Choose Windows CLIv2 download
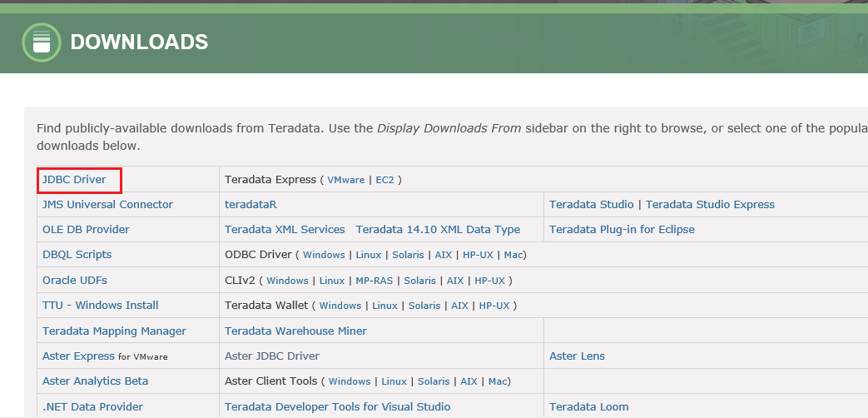Screen dimensions: 868x418 [x=287, y=281]
